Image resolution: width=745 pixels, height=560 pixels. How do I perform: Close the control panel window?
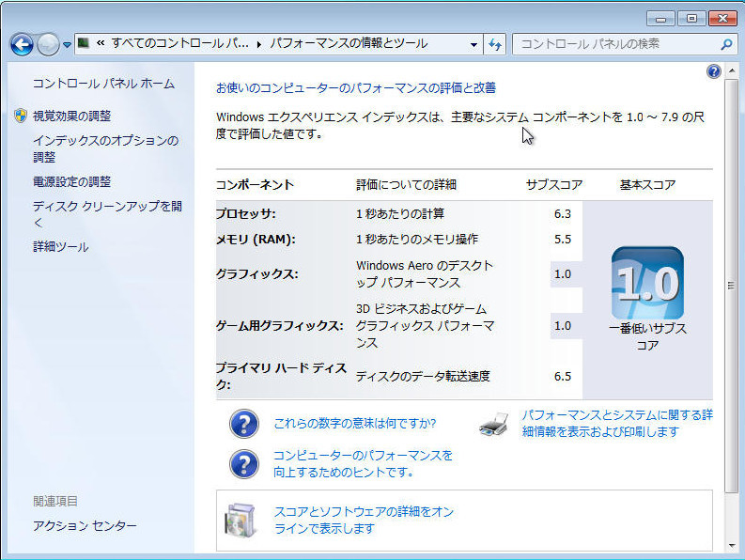(722, 19)
